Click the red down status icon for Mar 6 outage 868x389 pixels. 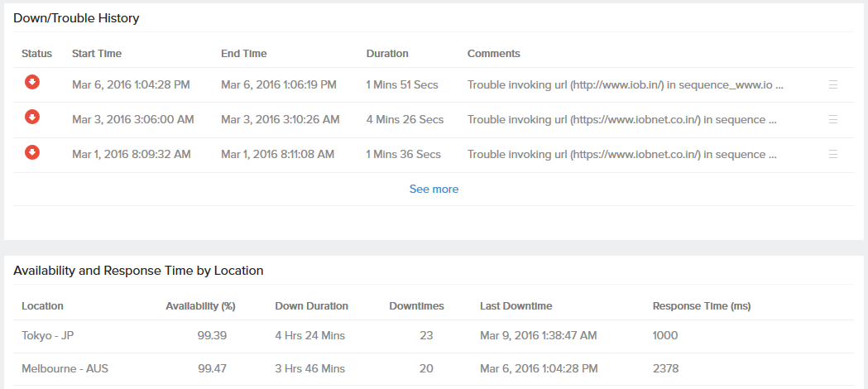coord(31,82)
